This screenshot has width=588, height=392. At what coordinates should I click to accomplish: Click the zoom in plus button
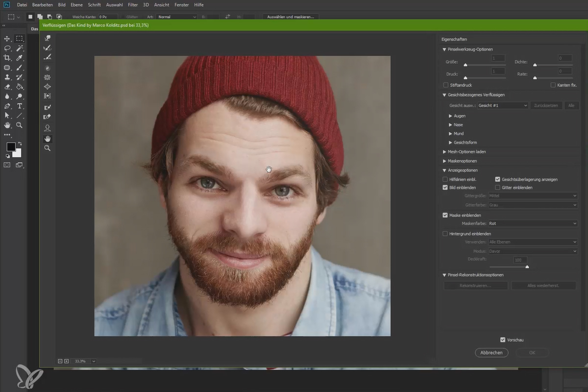67,361
